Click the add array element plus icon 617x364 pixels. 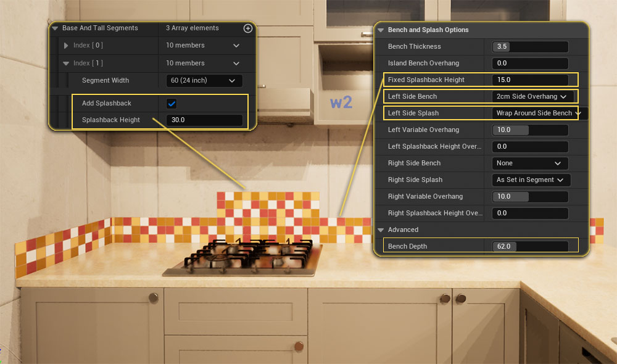[247, 28]
